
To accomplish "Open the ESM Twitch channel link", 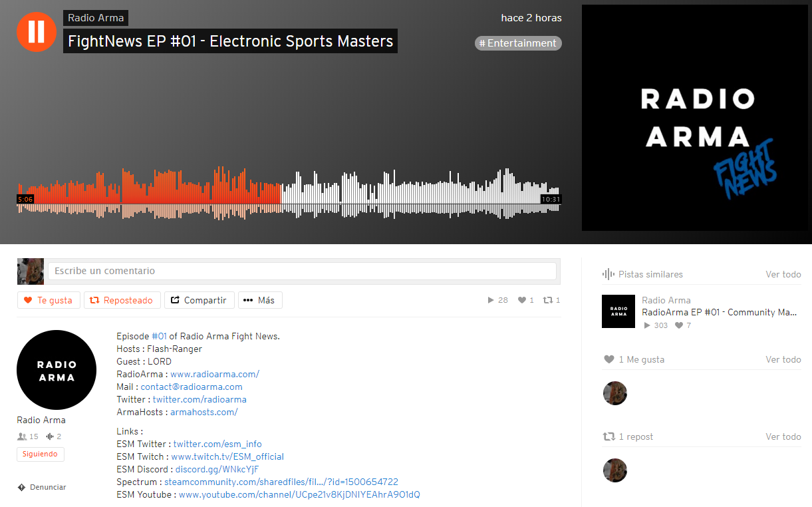I will point(227,456).
